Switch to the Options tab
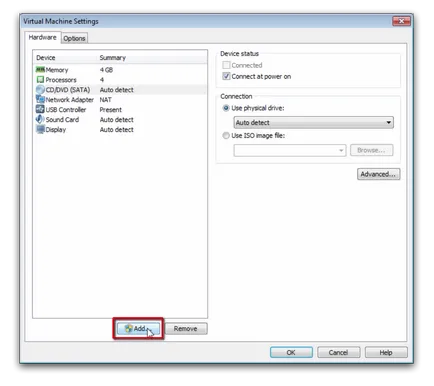 (74, 38)
